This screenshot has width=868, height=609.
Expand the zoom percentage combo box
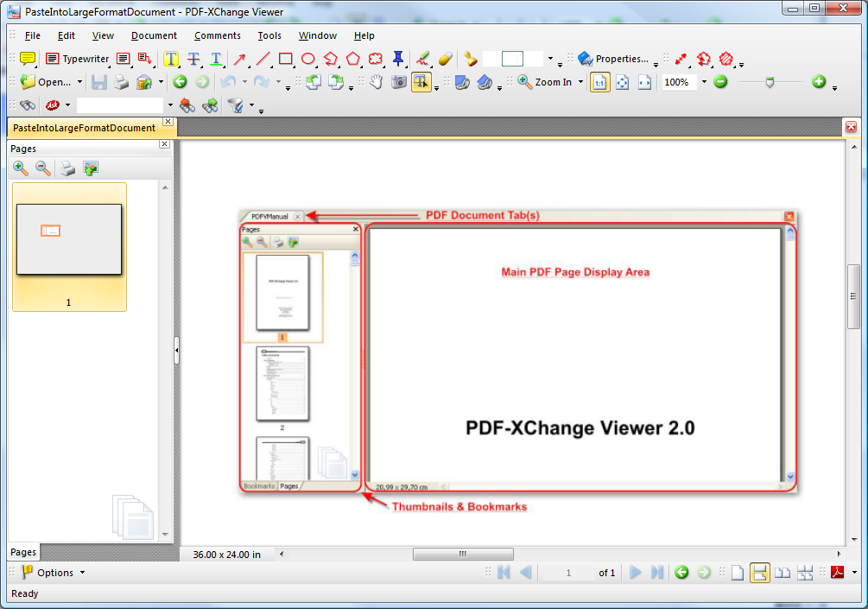[704, 82]
